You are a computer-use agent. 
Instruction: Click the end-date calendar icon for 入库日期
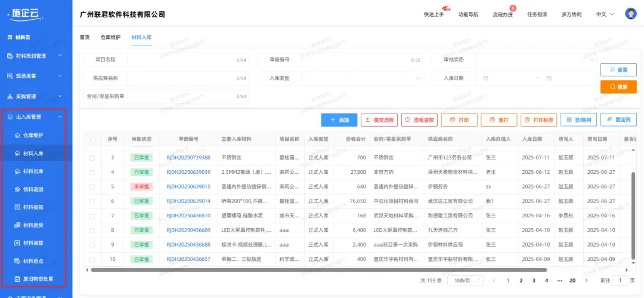(549, 78)
